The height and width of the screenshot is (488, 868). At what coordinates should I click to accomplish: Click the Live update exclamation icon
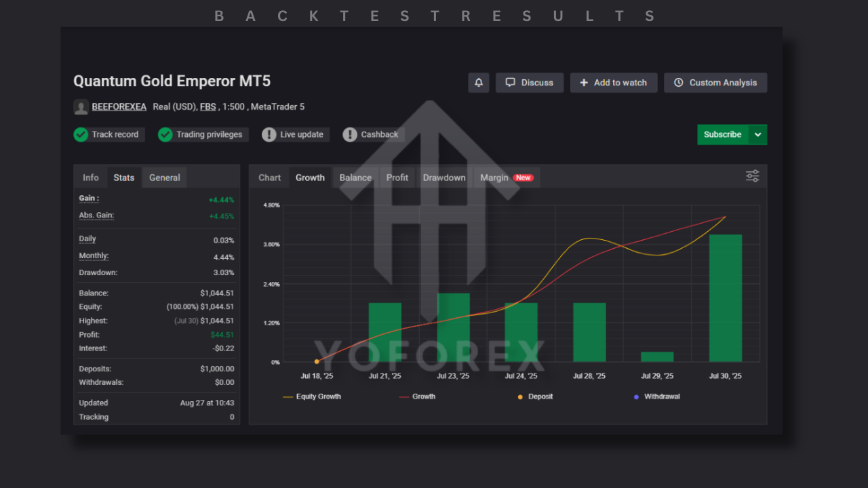point(269,134)
